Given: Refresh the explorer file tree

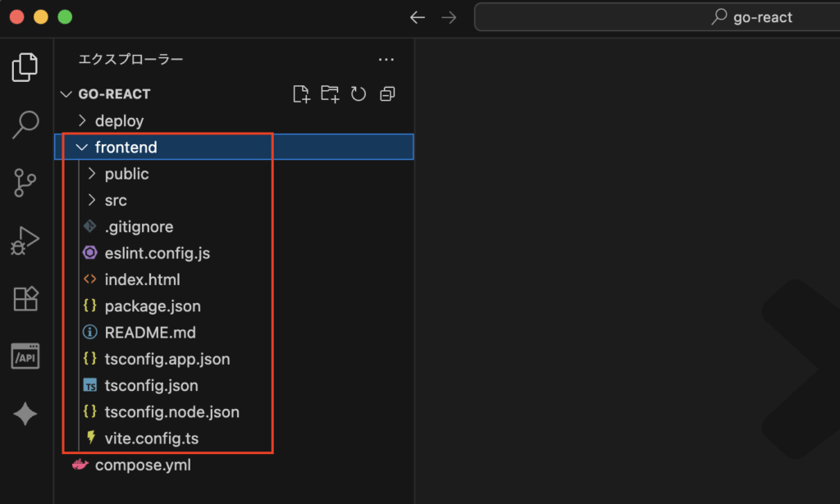Looking at the screenshot, I should point(358,94).
